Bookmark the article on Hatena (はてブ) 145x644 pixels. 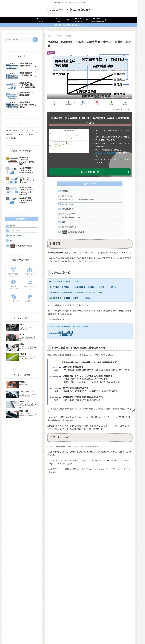pos(83,103)
